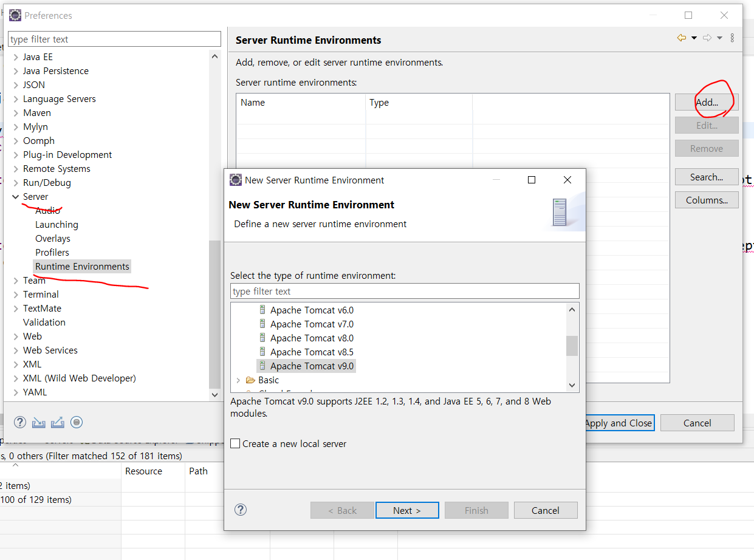Expand the Maven tree node
Viewport: 754px width, 560px height.
click(x=16, y=113)
